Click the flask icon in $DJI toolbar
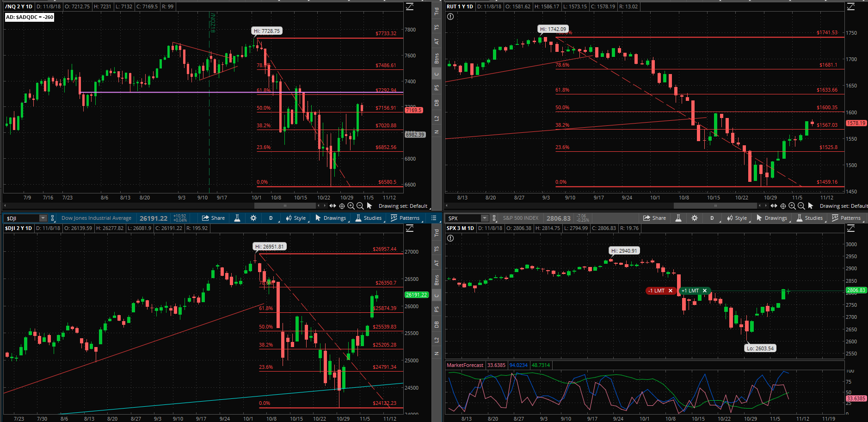The image size is (868, 422). coord(237,218)
